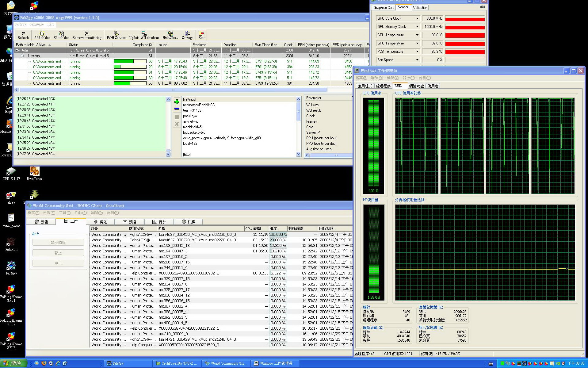Image resolution: width=588 pixels, height=368 pixels.
Task: Open the first GPU Temperature sensor dropdown
Action: tap(417, 35)
